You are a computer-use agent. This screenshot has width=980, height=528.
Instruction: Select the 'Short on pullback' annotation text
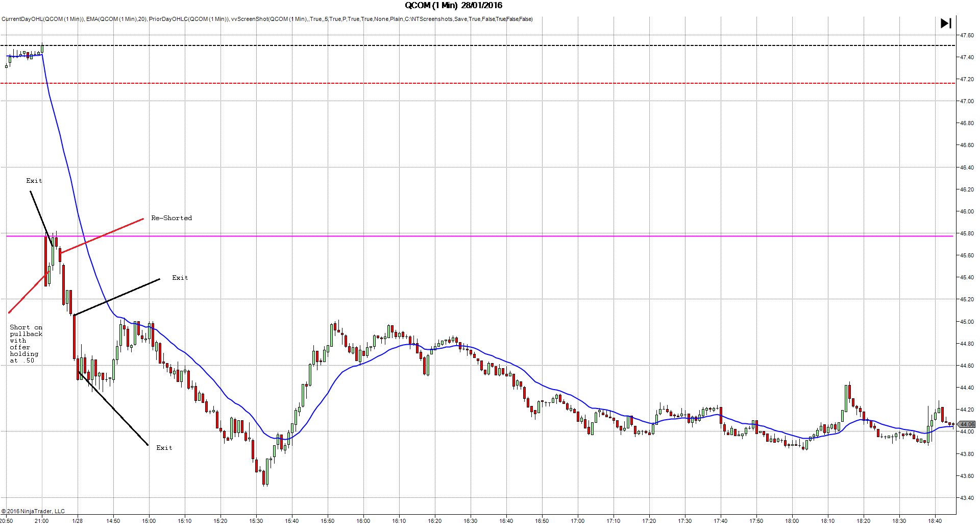pos(26,344)
